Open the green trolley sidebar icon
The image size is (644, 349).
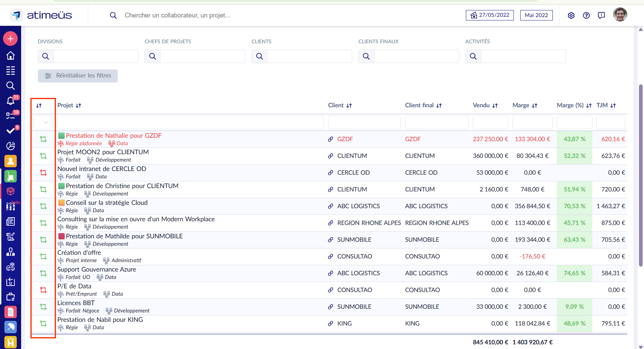click(10, 176)
